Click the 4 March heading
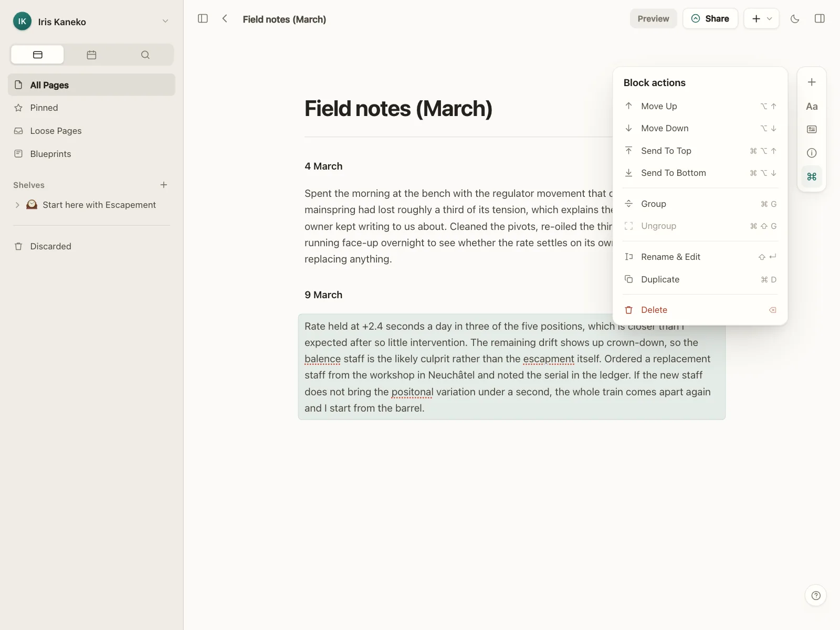The image size is (840, 630). (323, 166)
